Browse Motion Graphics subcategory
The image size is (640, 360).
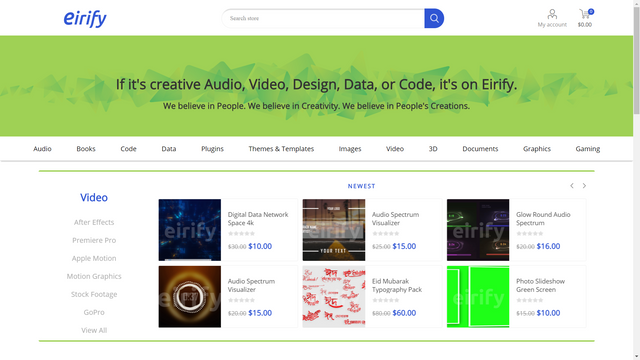pyautogui.click(x=94, y=276)
